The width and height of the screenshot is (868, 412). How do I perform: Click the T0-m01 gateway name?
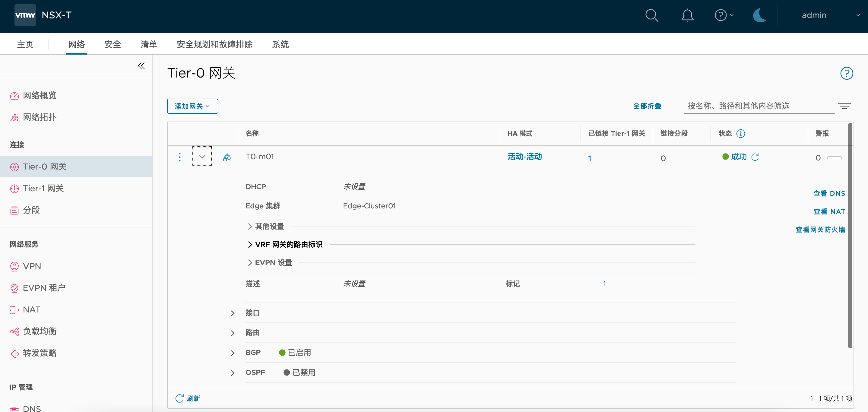coord(259,157)
